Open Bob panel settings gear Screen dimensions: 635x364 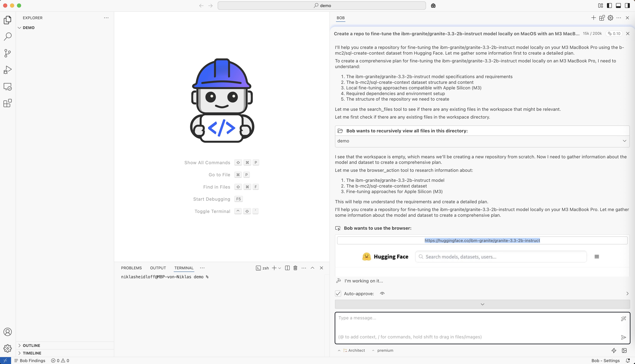point(610,18)
